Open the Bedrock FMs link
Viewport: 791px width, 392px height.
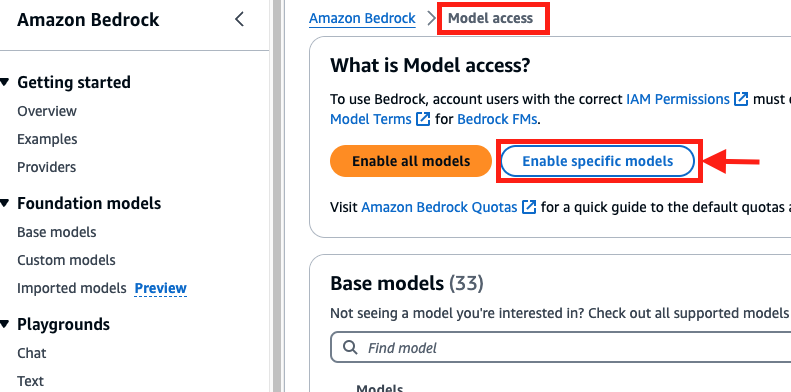coord(497,120)
